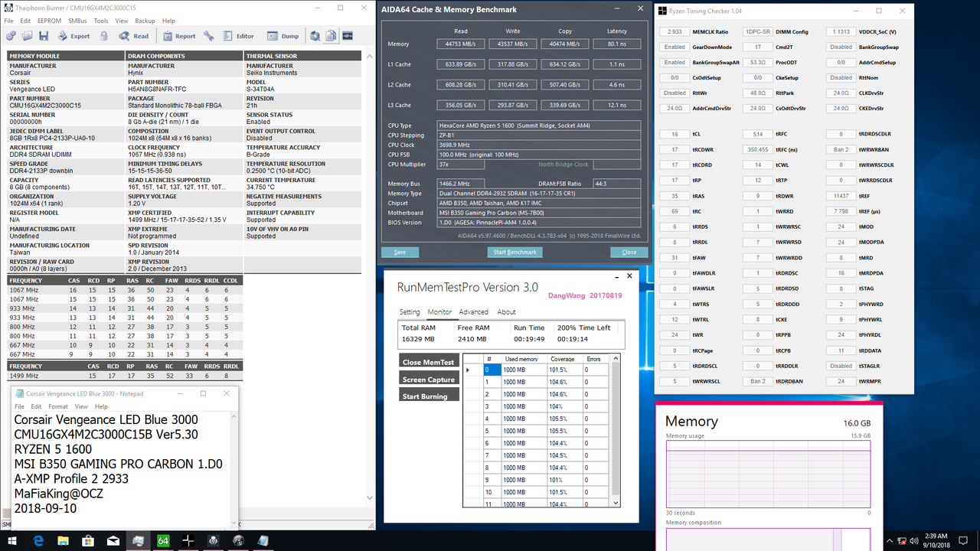Open the Editor from Thaiphoon Burner toolbar
980x551 pixels.
pos(238,36)
